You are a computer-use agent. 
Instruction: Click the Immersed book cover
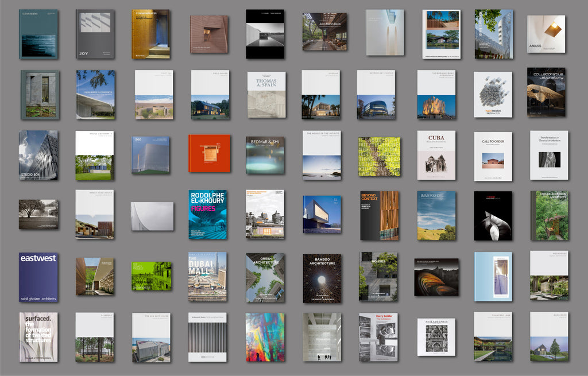pyautogui.click(x=436, y=216)
